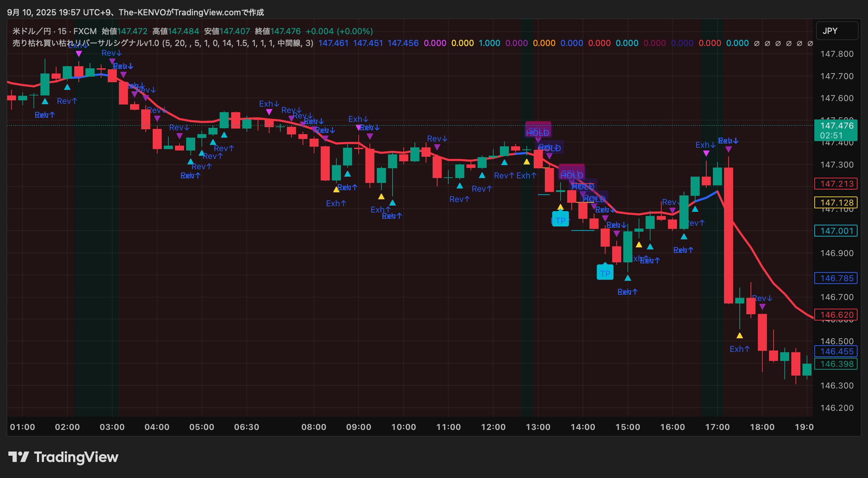Click the yellow Exh↑ triangle after 17:00
The image size is (868, 478).
(x=739, y=336)
